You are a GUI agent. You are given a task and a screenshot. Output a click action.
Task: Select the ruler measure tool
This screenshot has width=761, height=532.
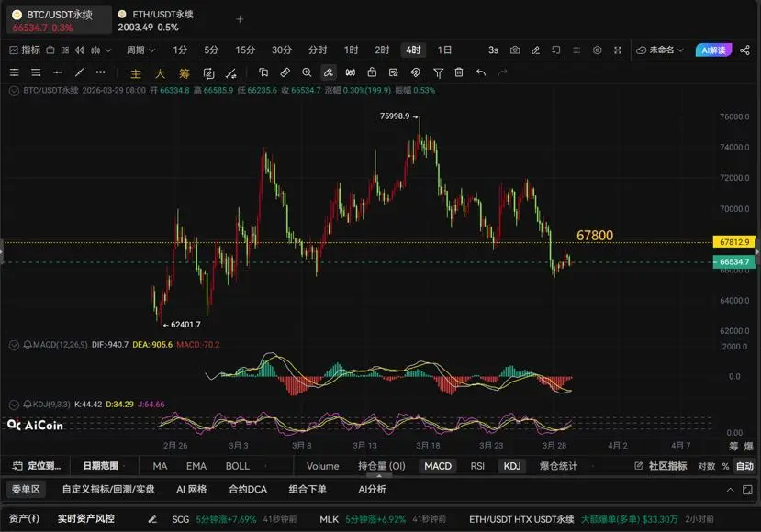pyautogui.click(x=285, y=72)
